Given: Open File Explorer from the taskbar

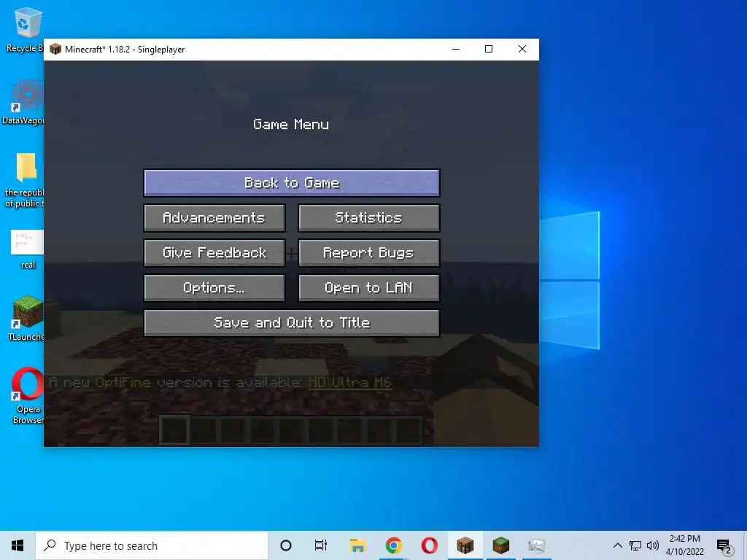Looking at the screenshot, I should click(x=357, y=545).
